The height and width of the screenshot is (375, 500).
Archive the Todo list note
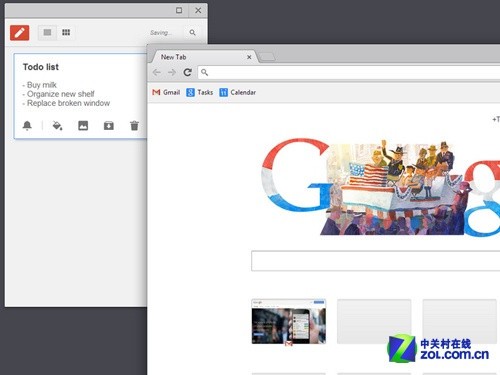pyautogui.click(x=109, y=126)
